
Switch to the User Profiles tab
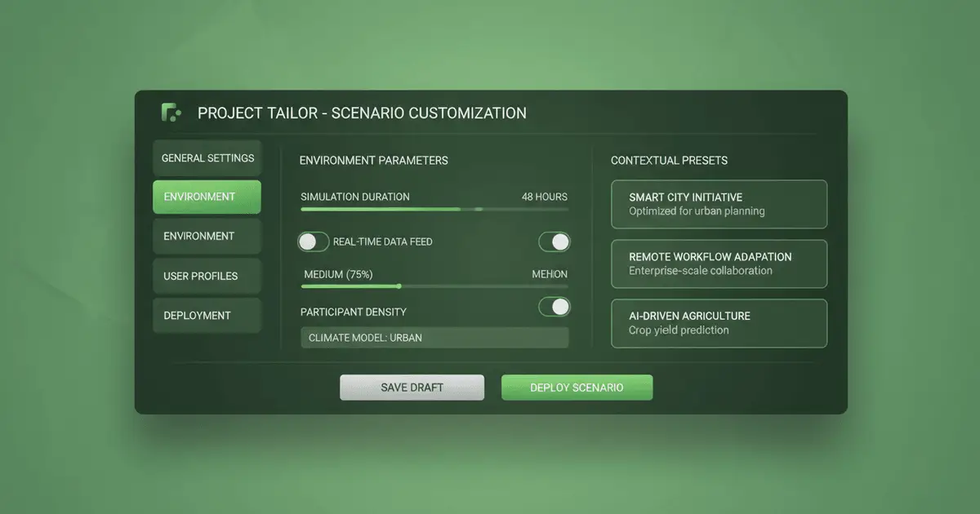click(207, 277)
